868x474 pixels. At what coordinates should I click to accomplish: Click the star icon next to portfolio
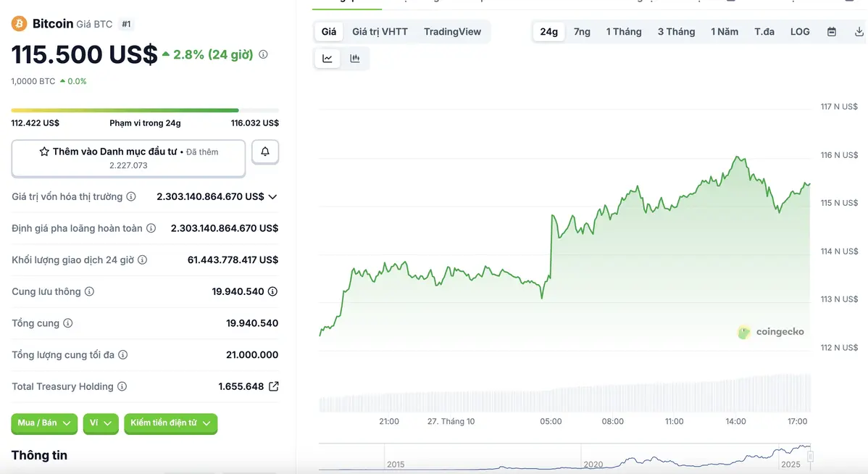pos(43,151)
